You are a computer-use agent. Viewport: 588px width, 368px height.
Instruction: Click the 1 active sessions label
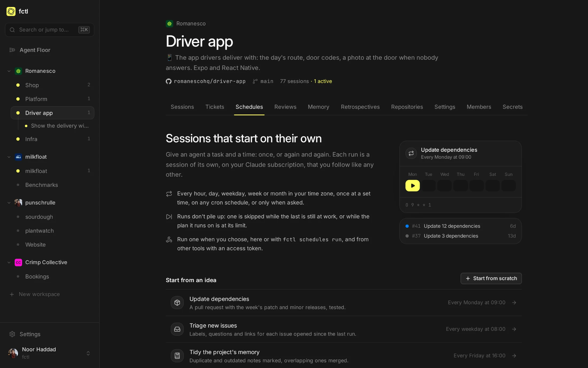coord(323,81)
